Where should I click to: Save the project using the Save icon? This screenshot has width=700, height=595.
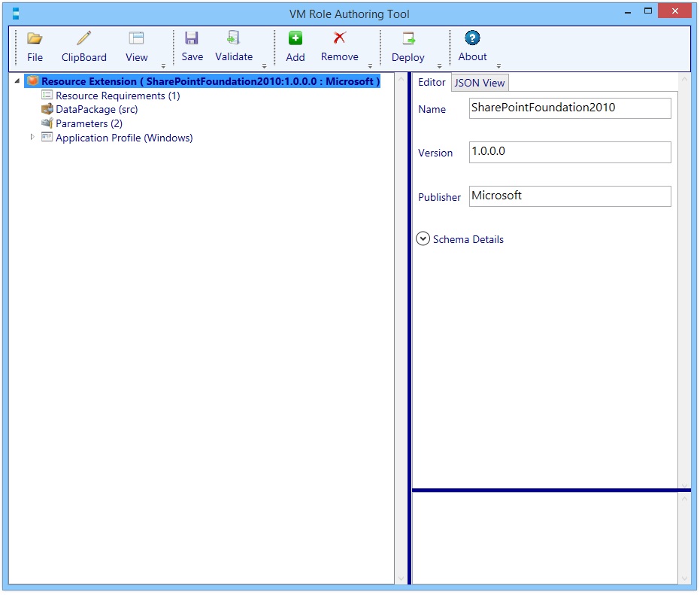[192, 45]
